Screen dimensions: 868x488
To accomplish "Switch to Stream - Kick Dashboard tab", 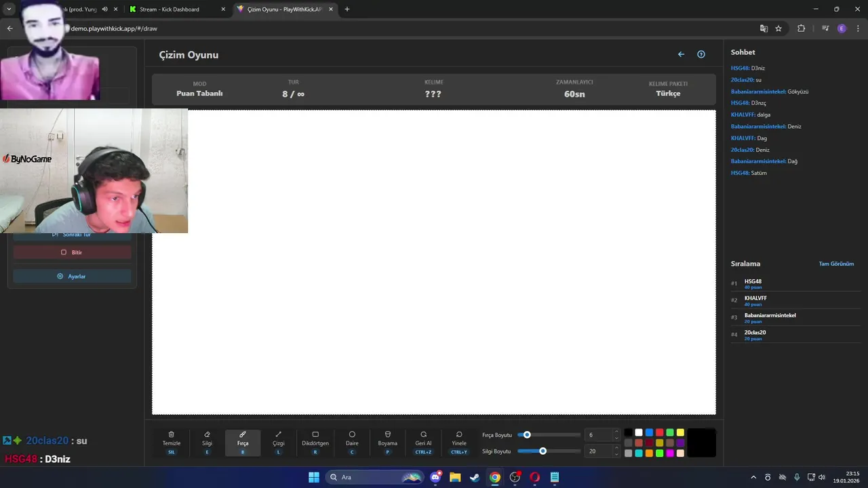I will (x=178, y=9).
